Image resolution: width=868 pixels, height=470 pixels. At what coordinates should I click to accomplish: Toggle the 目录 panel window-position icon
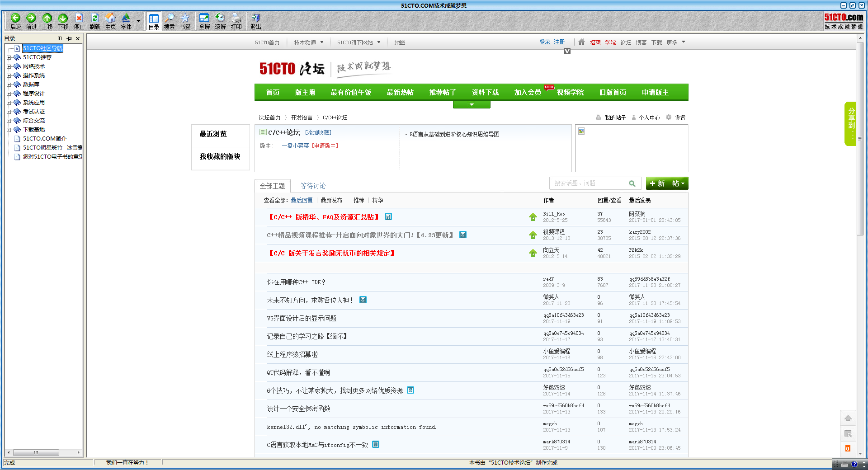60,38
